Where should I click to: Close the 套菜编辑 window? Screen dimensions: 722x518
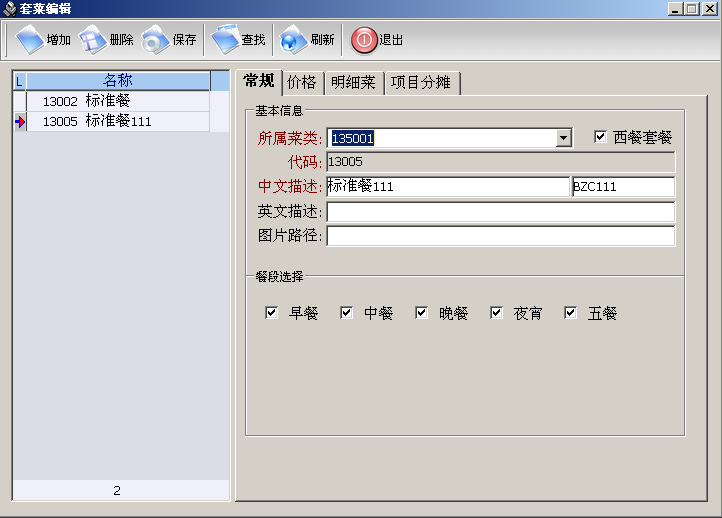(710, 9)
